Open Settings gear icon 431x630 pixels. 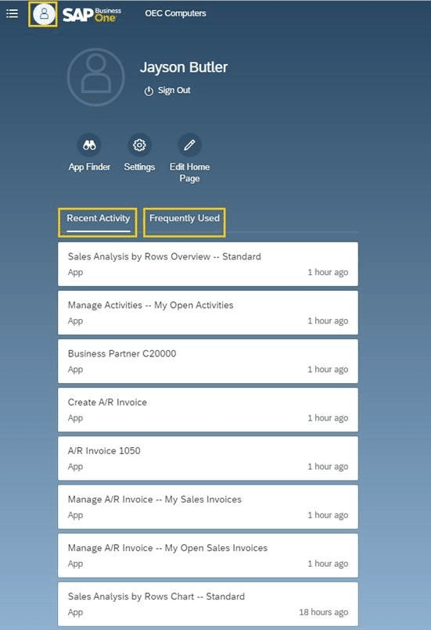(x=139, y=145)
